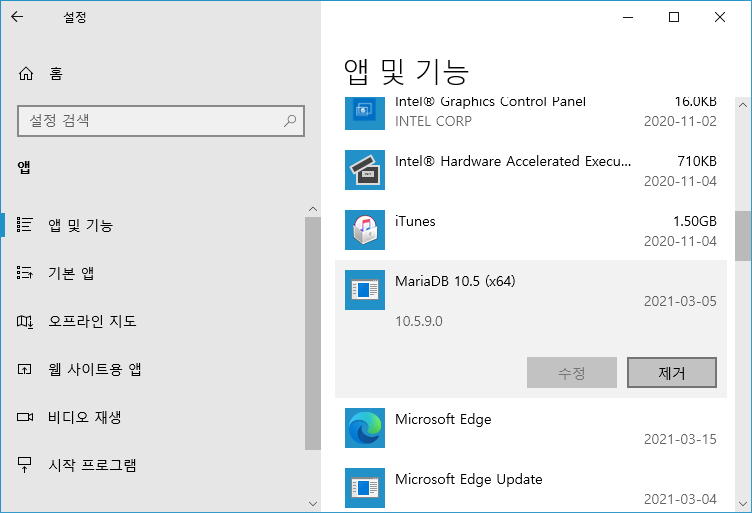Click the magnifier icon in search box
752x513 pixels.
pyautogui.click(x=290, y=121)
